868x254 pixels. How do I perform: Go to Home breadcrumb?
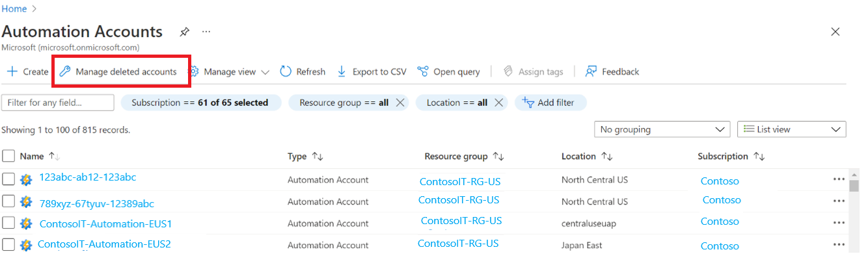pos(14,9)
